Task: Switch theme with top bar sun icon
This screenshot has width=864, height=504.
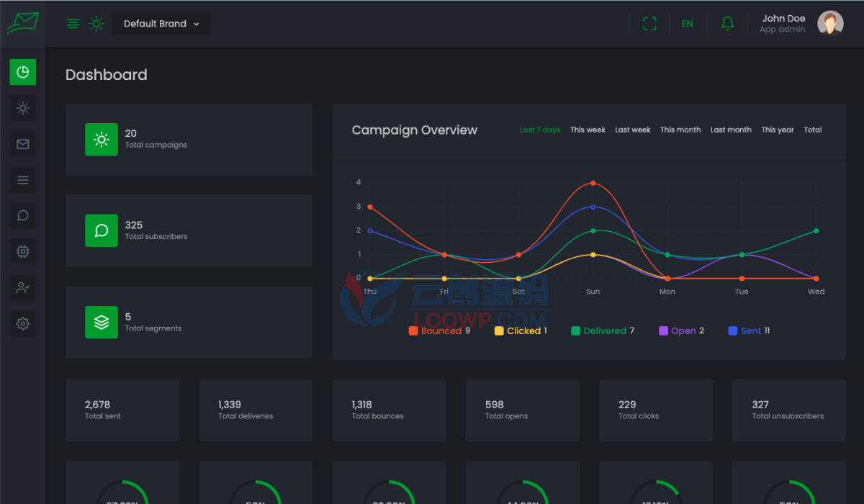Action: pos(96,24)
